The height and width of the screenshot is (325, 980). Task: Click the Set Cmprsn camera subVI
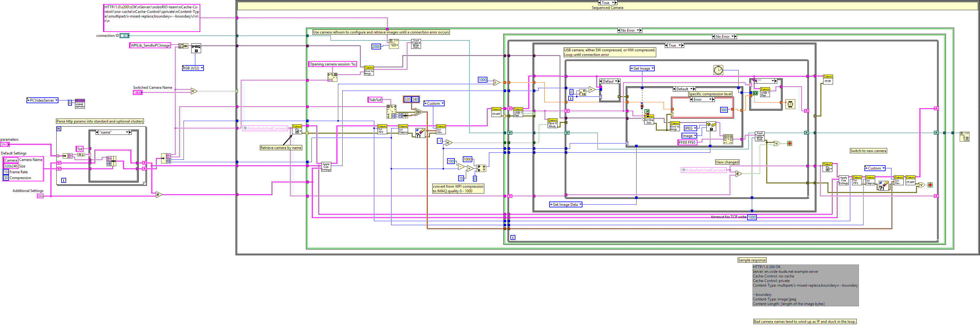[403, 129]
